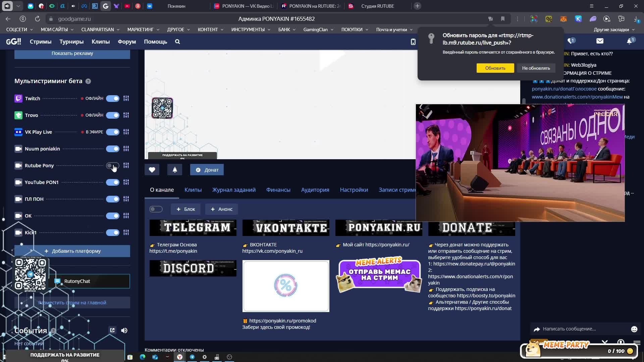Click the heart favorite icon below the player

[x=152, y=170]
